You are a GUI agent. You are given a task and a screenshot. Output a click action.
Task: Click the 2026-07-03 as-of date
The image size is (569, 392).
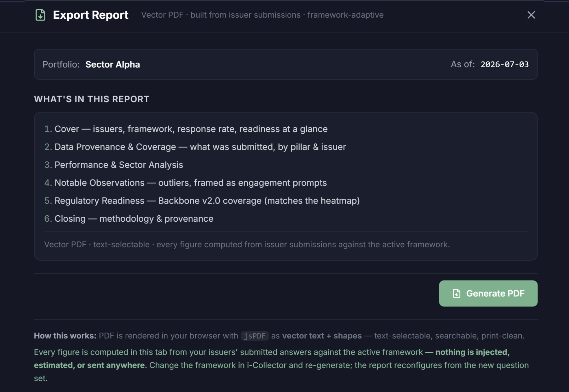tap(505, 64)
